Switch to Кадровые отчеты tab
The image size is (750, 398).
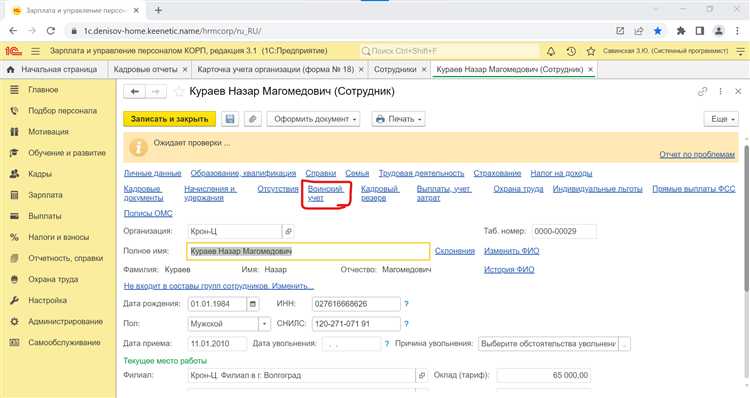[145, 69]
